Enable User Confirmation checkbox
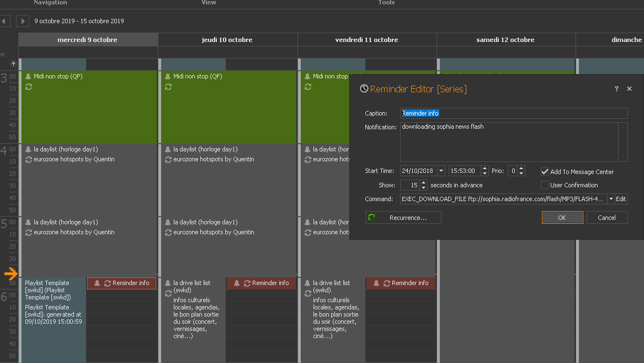The width and height of the screenshot is (644, 363). [545, 185]
